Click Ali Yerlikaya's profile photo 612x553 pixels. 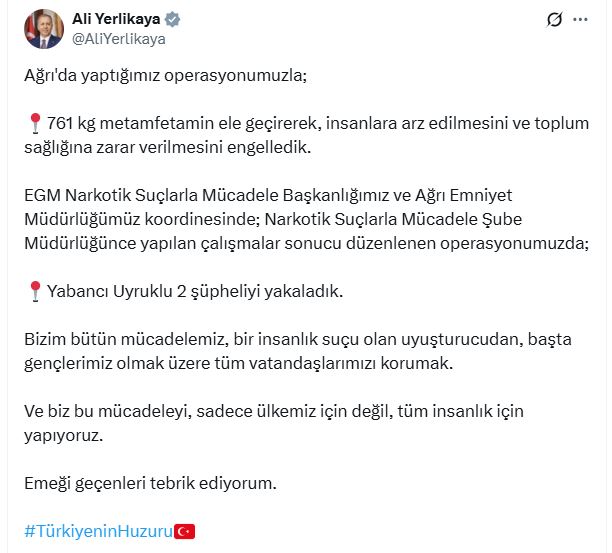(x=43, y=29)
